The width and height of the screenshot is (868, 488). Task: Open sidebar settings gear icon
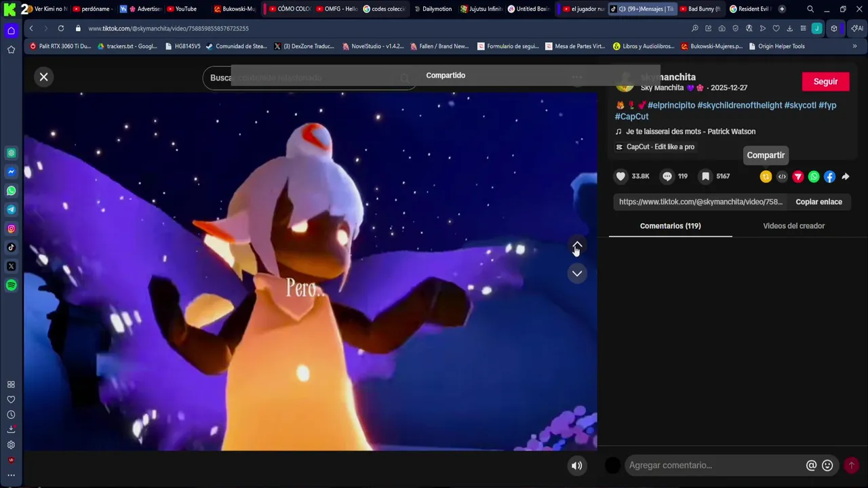[x=11, y=445]
